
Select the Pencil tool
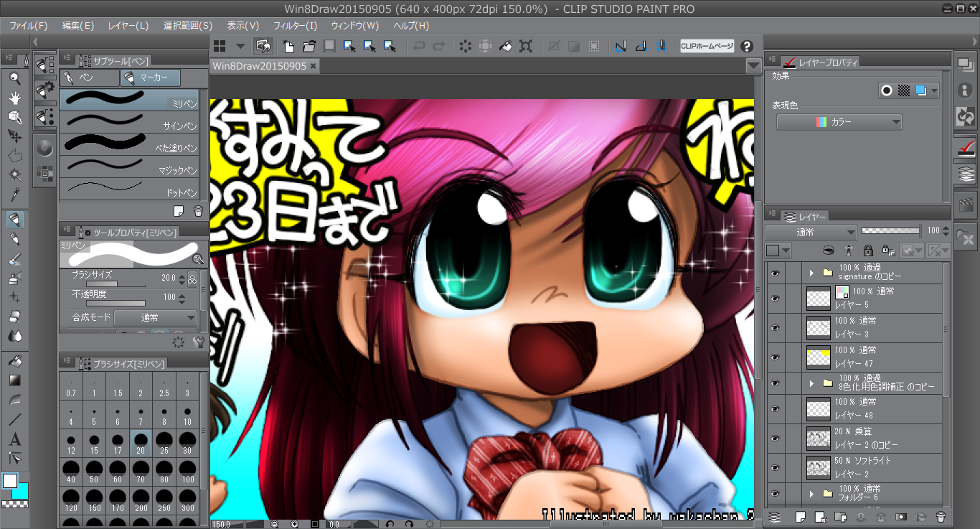click(x=14, y=239)
